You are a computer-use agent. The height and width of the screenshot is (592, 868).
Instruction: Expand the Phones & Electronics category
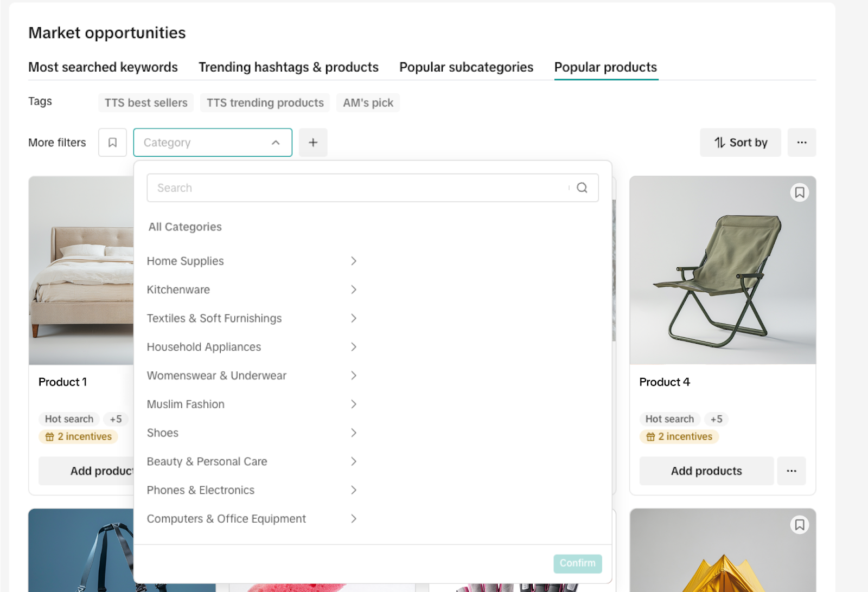point(201,490)
